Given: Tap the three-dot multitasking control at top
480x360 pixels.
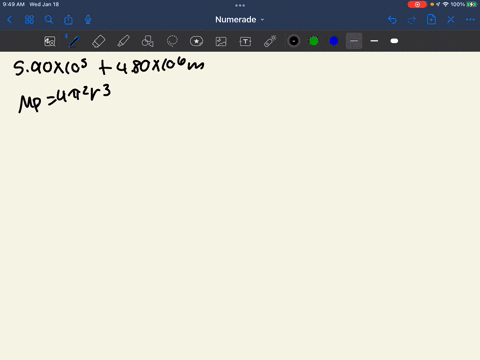Looking at the screenshot, I should (x=240, y=5).
